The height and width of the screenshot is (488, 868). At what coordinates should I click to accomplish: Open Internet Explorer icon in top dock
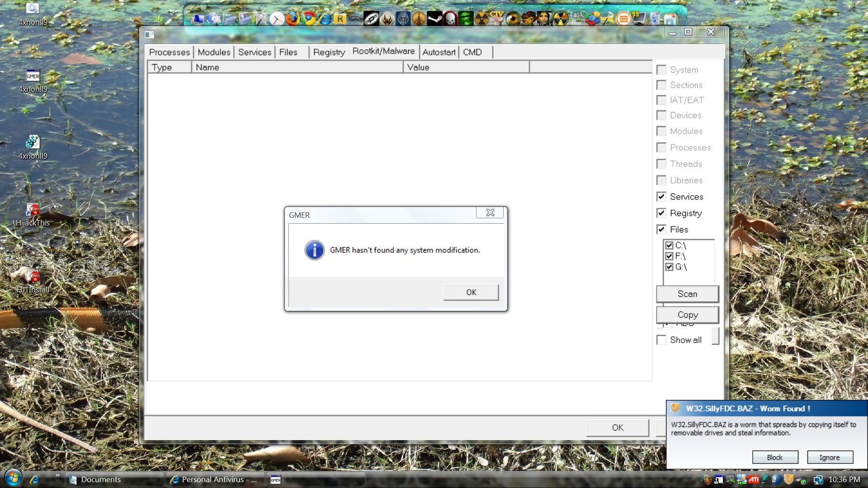click(325, 19)
